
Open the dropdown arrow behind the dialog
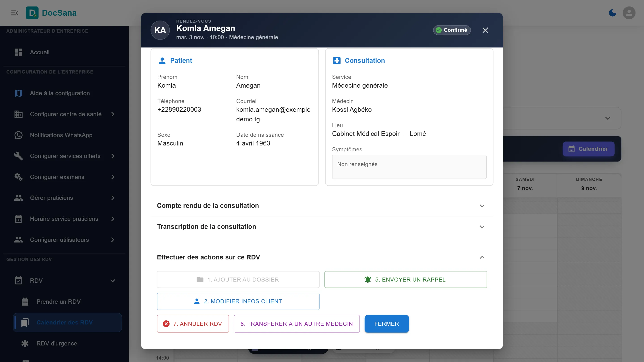coord(608,118)
